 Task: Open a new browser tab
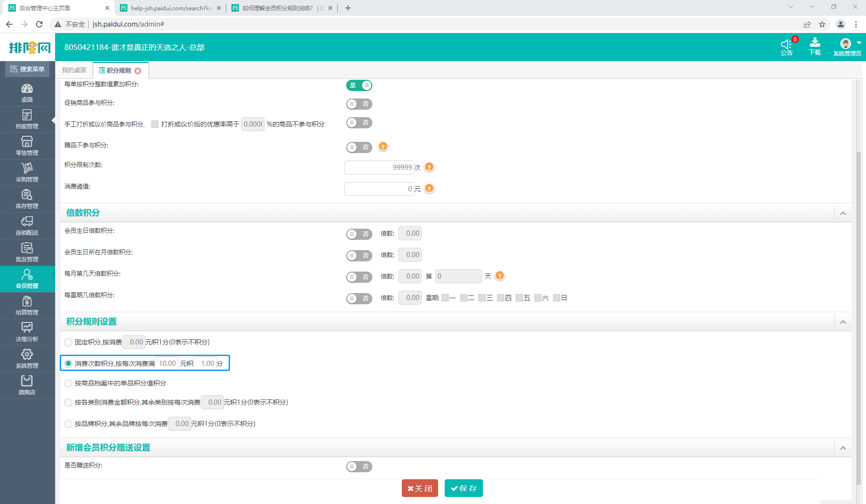348,8
